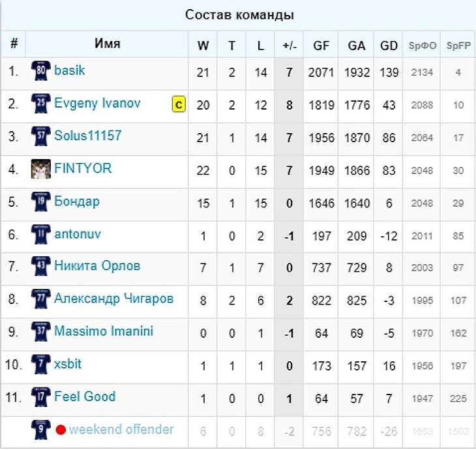Open Evgeny Ivanov profile link
Viewport: 476px width, 450px height.
pyautogui.click(x=97, y=103)
